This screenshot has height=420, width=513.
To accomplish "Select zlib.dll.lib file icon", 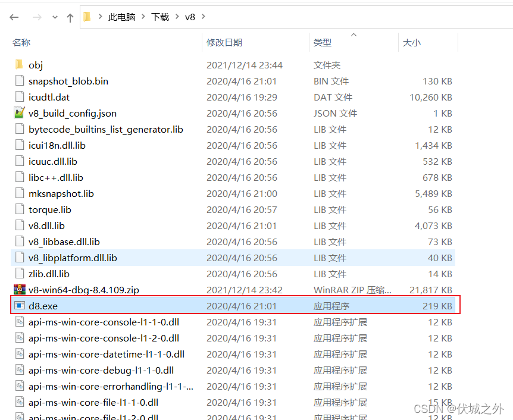I will (20, 274).
